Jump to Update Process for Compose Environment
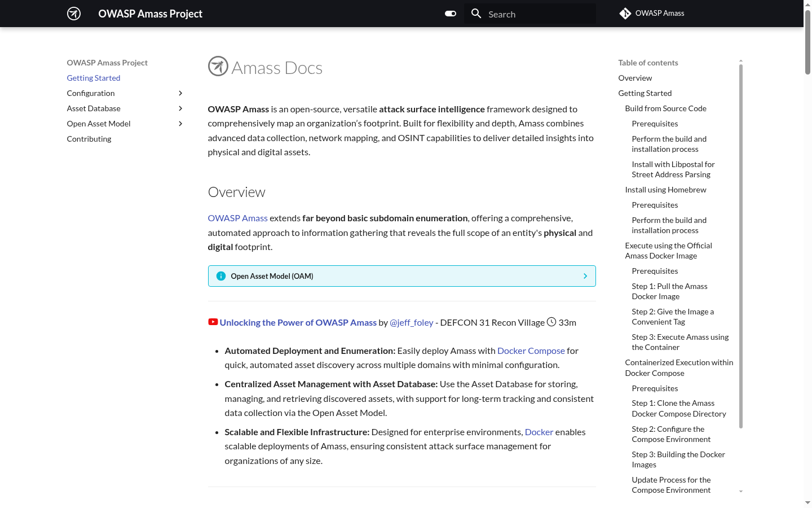812x508 pixels. coord(671,485)
